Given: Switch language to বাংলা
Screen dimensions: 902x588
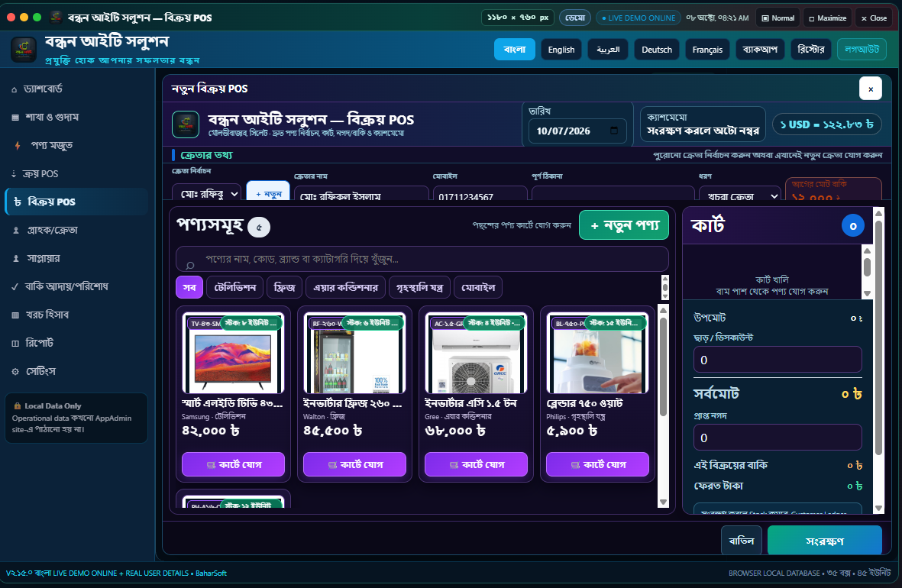Looking at the screenshot, I should click(x=514, y=50).
